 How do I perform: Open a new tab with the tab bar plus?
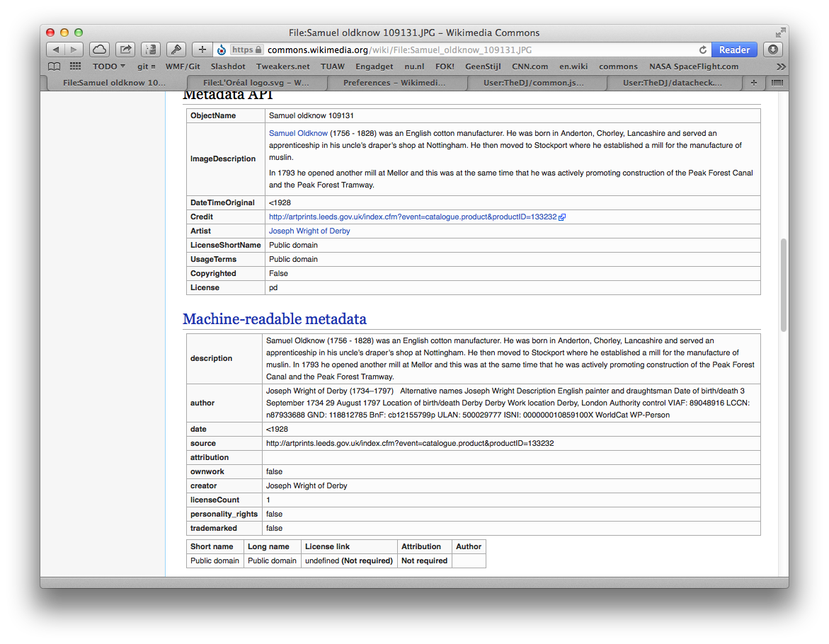tap(753, 82)
